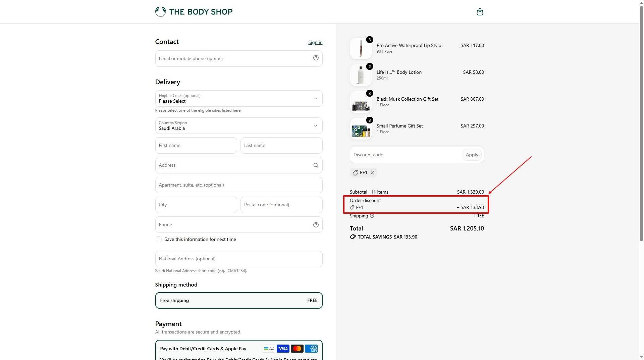Image resolution: width=644 pixels, height=360 pixels.
Task: Click the Discount code input field
Action: click(x=406, y=155)
